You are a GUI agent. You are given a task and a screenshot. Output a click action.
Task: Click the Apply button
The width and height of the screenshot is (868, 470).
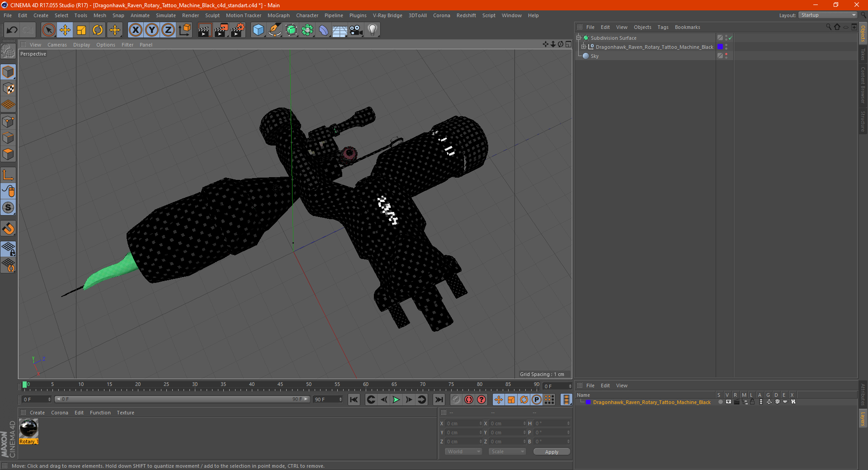[x=552, y=452]
